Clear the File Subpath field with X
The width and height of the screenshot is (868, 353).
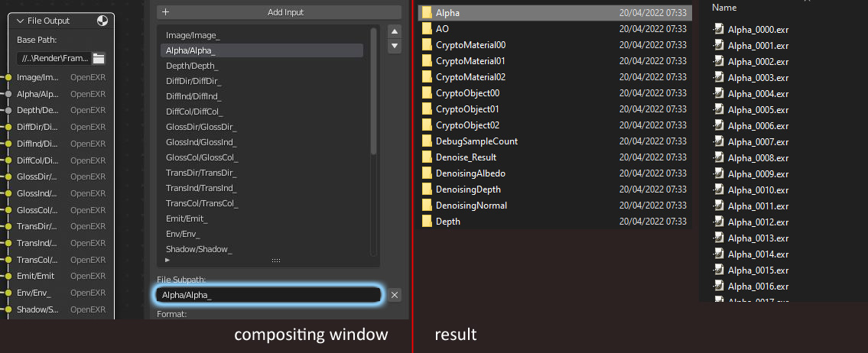[394, 295]
